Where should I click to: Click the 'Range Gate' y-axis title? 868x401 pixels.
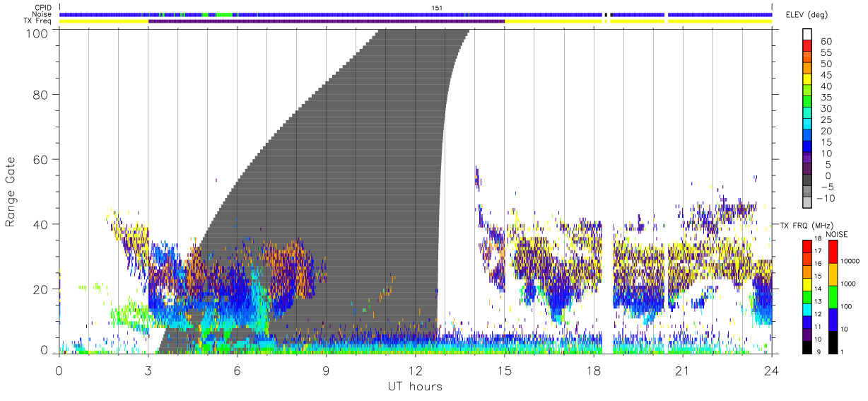11,192
